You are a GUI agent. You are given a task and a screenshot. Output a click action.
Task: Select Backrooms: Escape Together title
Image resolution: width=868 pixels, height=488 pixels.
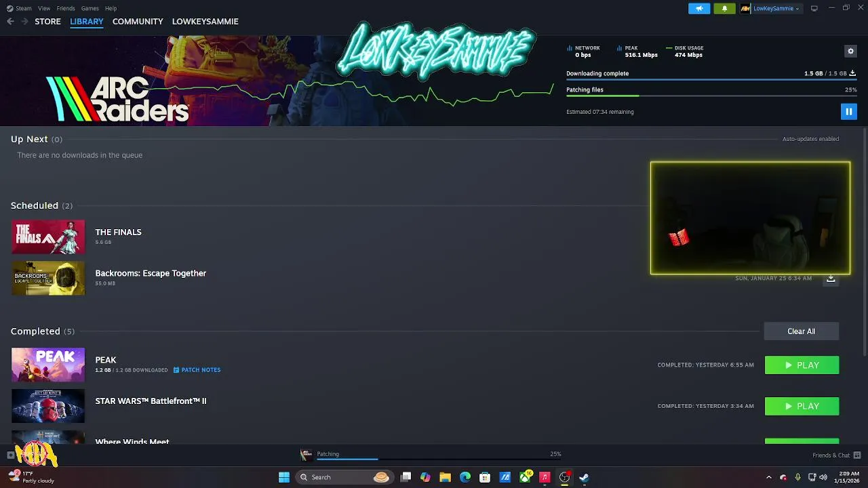click(x=151, y=273)
